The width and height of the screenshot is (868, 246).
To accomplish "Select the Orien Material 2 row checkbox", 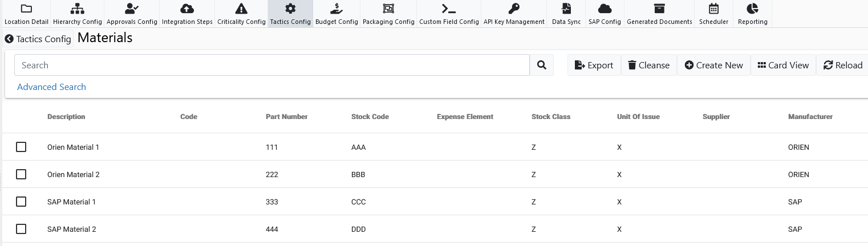I will pos(21,174).
